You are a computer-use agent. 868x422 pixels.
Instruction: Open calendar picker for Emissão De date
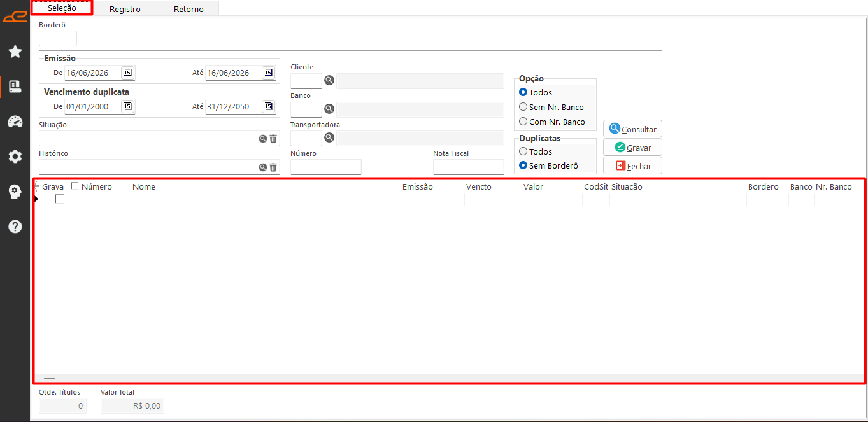tap(127, 73)
